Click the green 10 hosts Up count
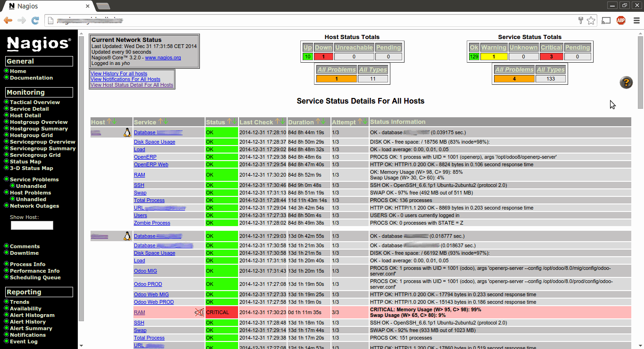The width and height of the screenshot is (644, 349). tap(307, 57)
